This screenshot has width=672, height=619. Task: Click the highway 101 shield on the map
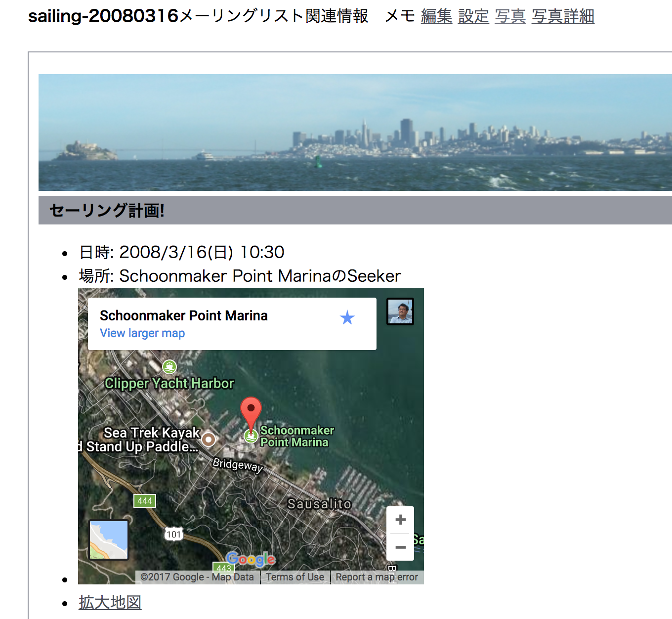click(173, 534)
